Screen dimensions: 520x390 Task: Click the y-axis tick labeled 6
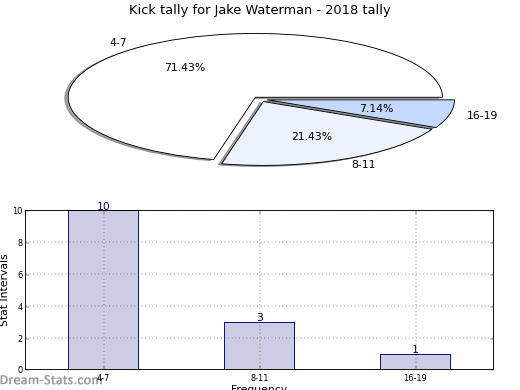20,275
